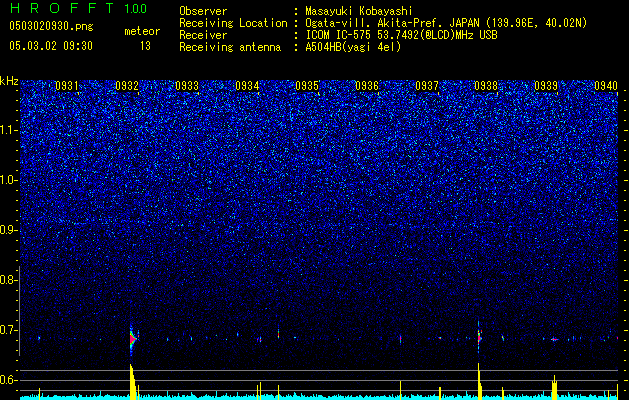The image size is (629, 400).
Task: Click the 1.0 kHz axis tick label
Action: 9,180
